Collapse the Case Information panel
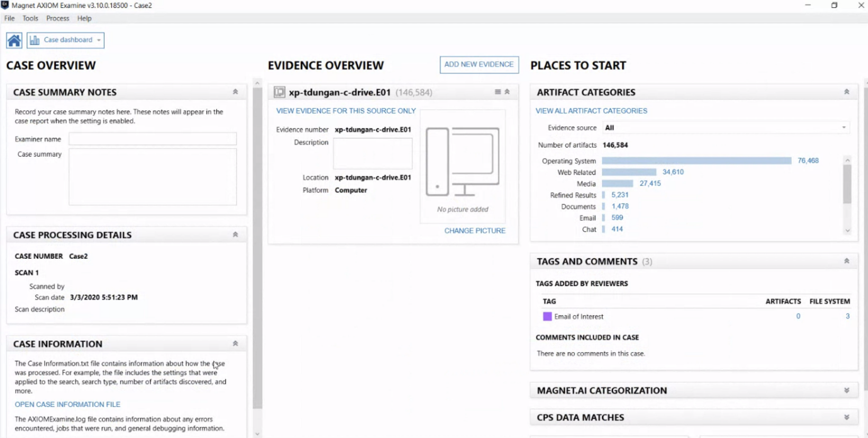Screen dimensions: 868x438 pos(235,343)
